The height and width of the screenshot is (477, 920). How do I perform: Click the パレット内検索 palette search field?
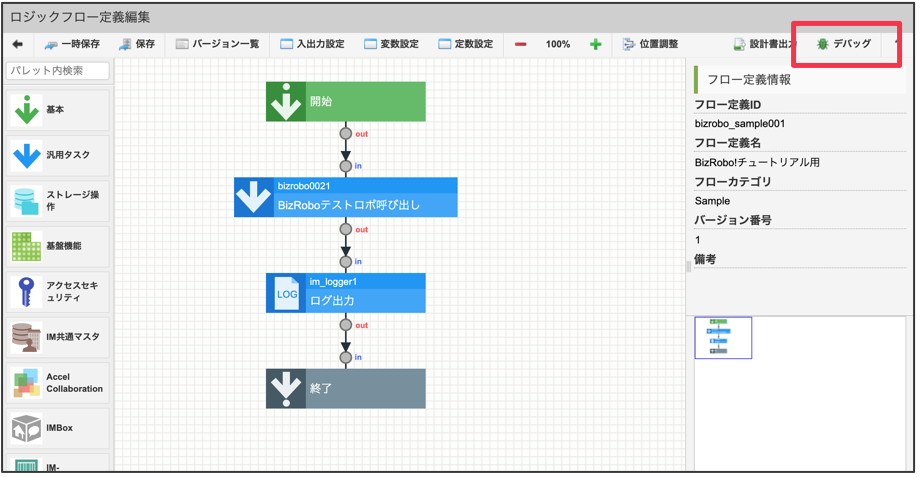(58, 70)
